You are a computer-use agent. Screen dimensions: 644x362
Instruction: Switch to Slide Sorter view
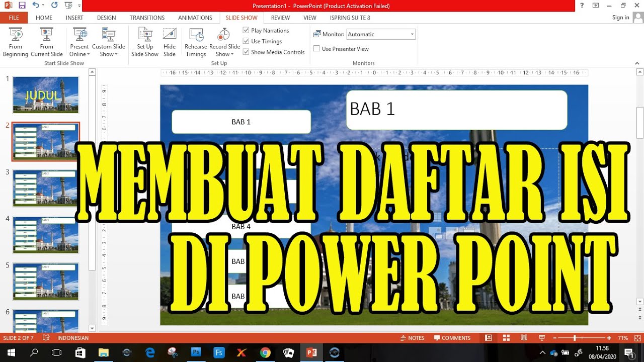506,338
